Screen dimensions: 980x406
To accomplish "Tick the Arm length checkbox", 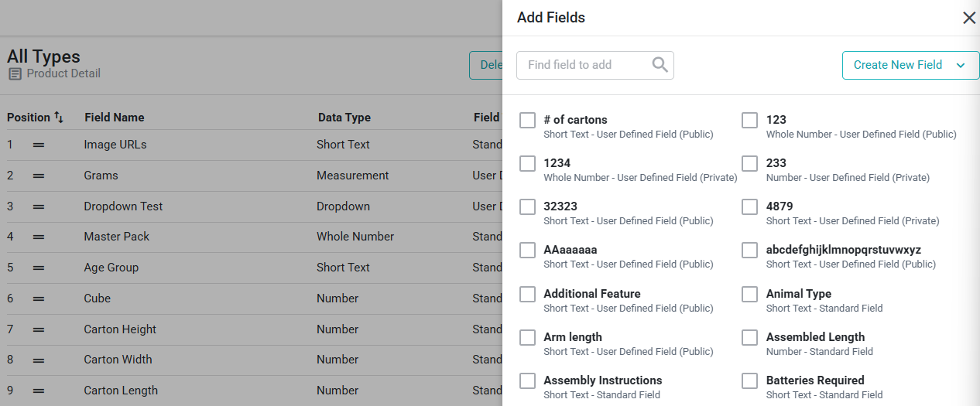I will click(528, 338).
